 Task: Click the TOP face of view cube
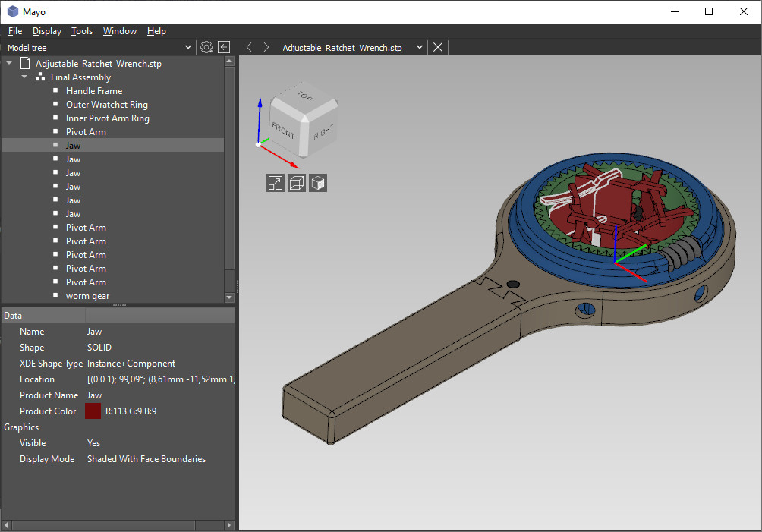304,98
